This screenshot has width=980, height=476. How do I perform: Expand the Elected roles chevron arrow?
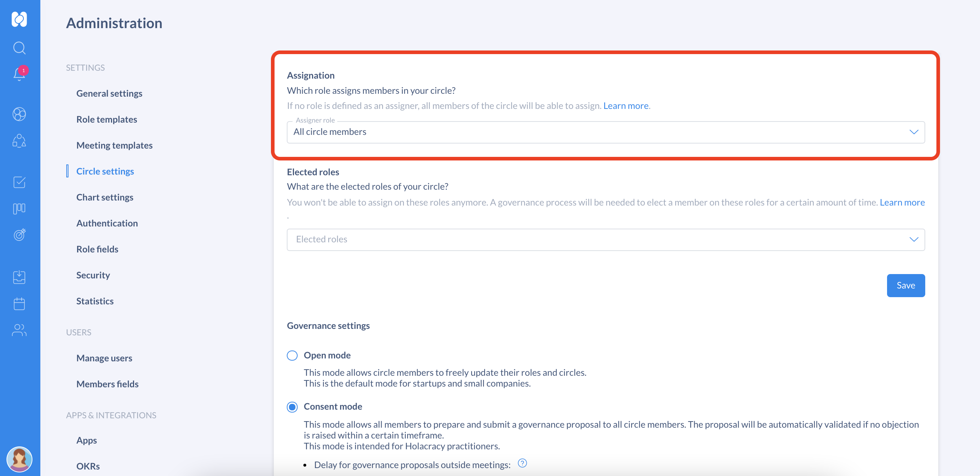(913, 239)
